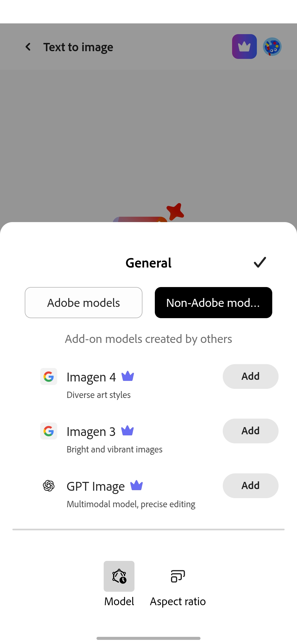This screenshot has width=297, height=644.
Task: Select the Imagen 3 model name
Action: click(91, 432)
